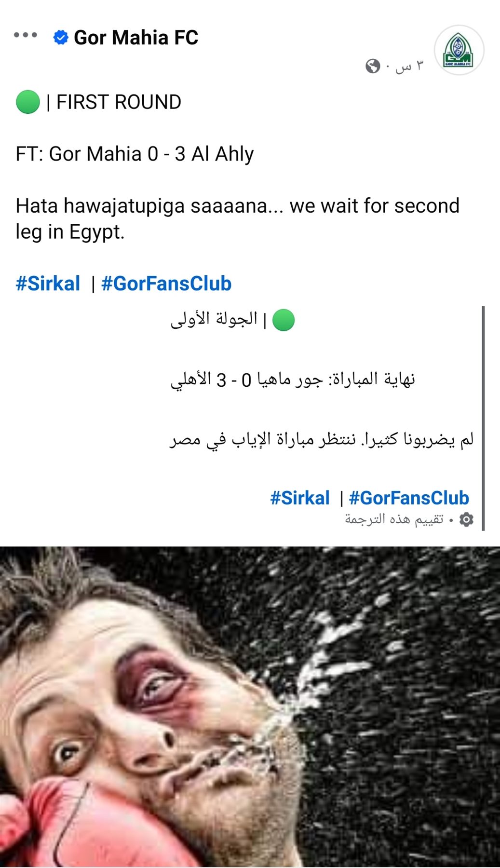Click 'تقييم هذه الترجمة' rate translation link
The width and height of the screenshot is (500, 868).
coord(394,519)
